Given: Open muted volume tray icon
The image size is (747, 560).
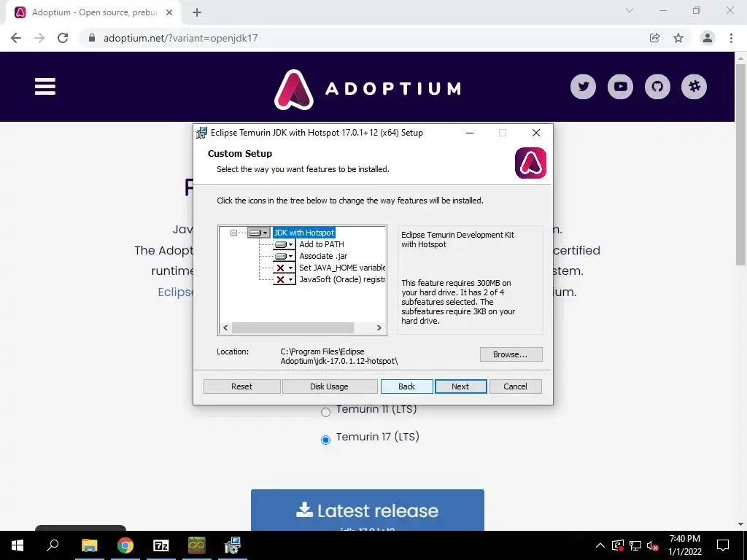Looking at the screenshot, I should 652,545.
